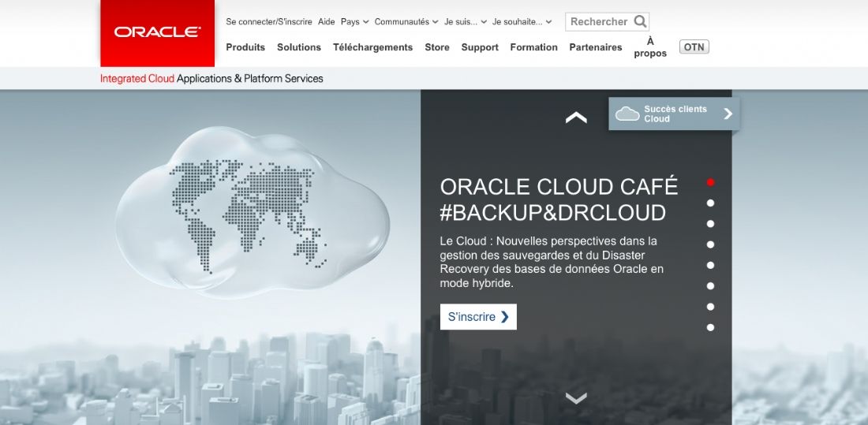Open the À propos menu
Screen dimensions: 868x425
650,47
